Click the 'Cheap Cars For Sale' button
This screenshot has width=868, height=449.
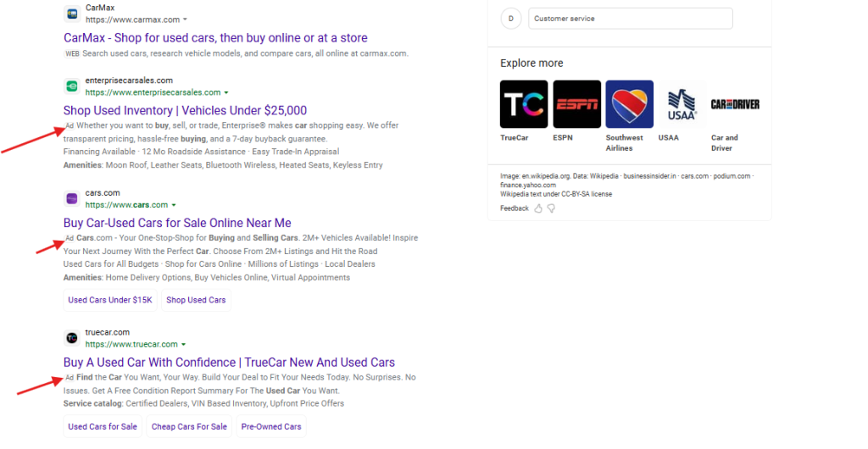(x=189, y=426)
